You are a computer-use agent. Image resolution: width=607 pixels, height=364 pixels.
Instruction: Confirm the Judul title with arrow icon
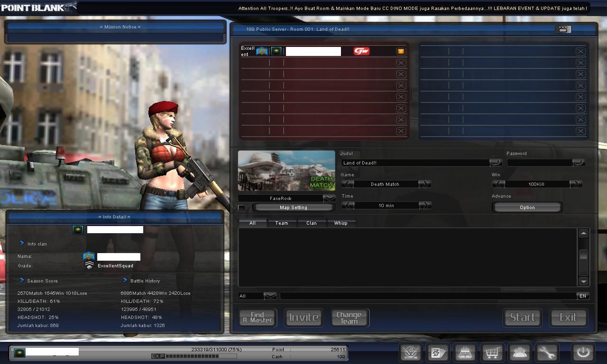point(496,163)
